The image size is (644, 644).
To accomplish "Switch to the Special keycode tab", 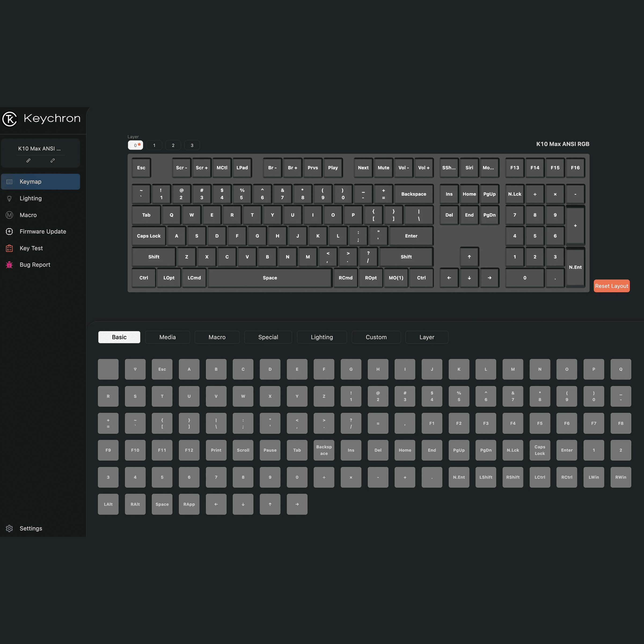I will click(268, 337).
